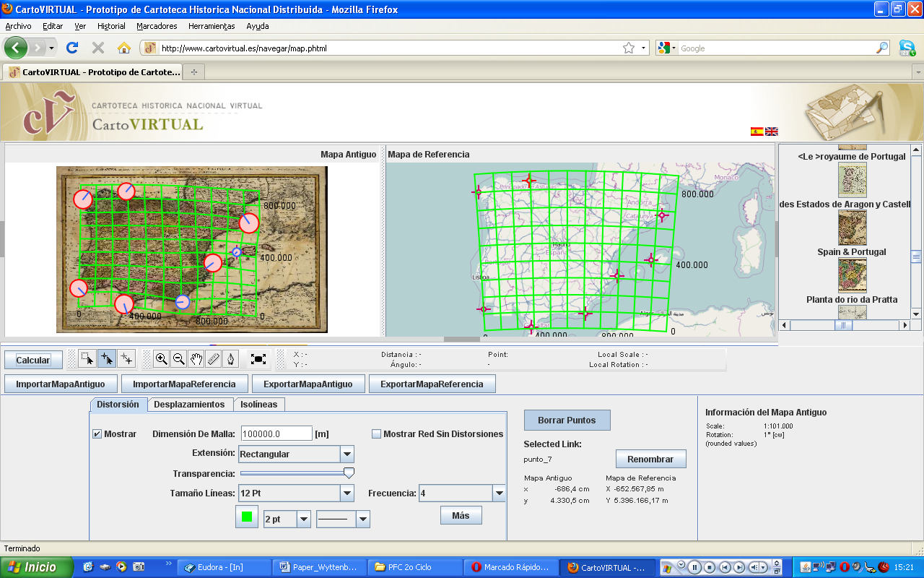This screenshot has height=578, width=924.
Task: Open the Archivo menu
Action: click(18, 26)
